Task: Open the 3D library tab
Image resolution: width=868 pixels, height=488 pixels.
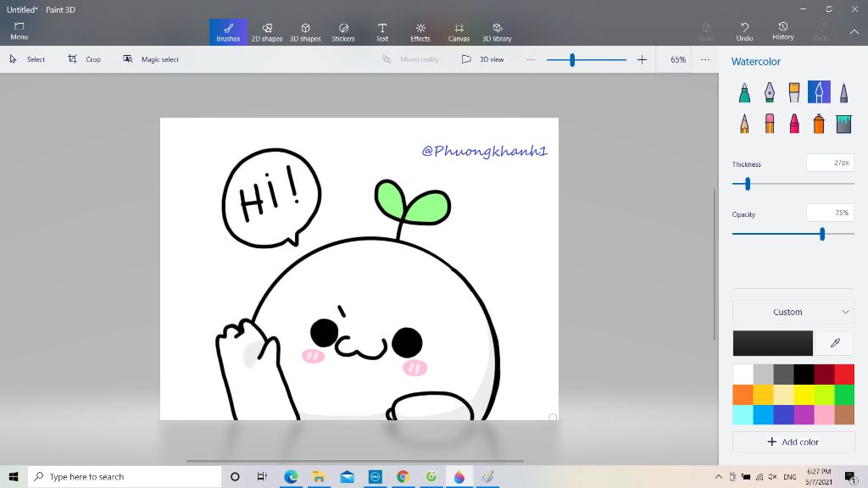Action: 497,31
